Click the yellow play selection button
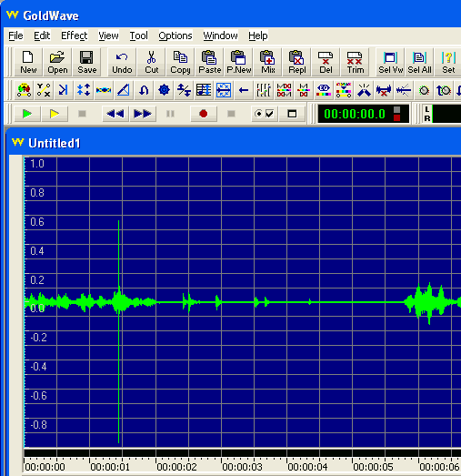Viewport: 461px width, 476px height. (x=55, y=114)
